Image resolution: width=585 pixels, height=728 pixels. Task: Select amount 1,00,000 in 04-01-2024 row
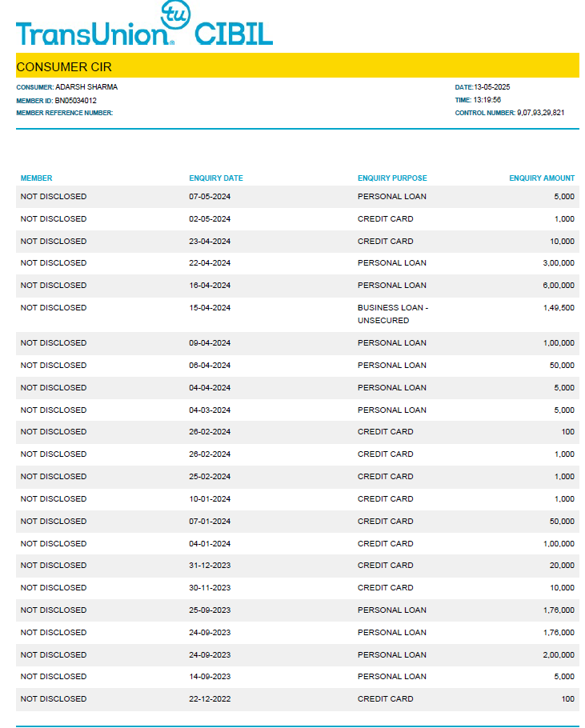pos(559,543)
